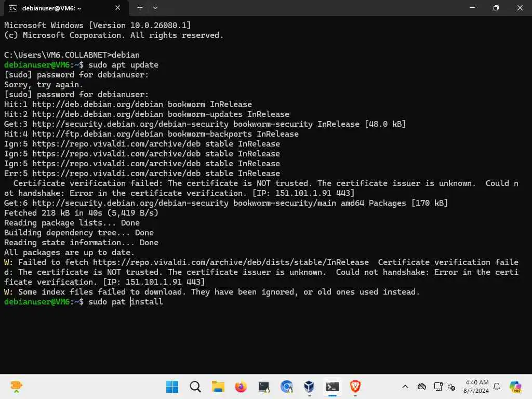
Task: Click the active Windows Terminal taskbar icon
Action: (332, 387)
